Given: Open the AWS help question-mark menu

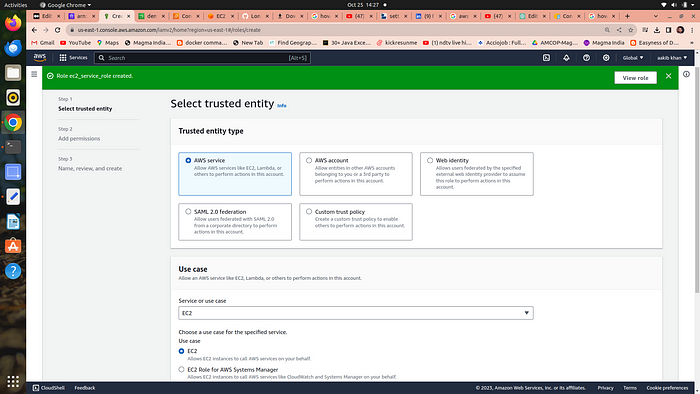Looking at the screenshot, I should tap(586, 58).
